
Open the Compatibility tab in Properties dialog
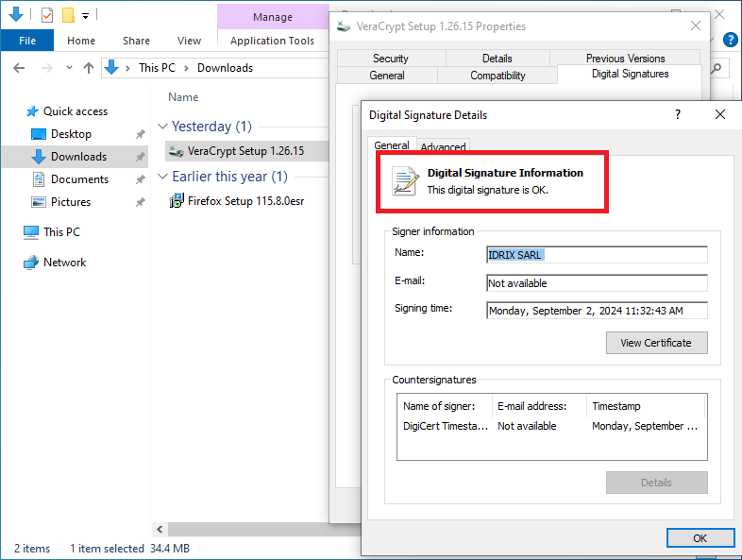497,76
